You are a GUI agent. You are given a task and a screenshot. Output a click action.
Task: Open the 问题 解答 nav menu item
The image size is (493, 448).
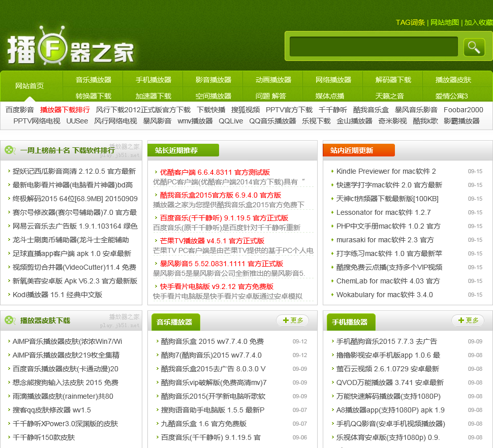click(x=271, y=96)
